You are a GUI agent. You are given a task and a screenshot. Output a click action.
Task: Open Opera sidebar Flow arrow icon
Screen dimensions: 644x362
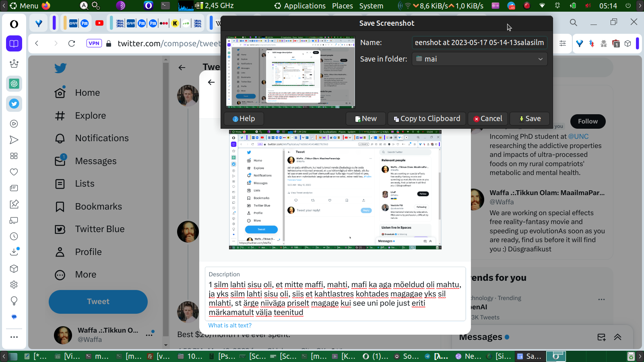[14, 140]
